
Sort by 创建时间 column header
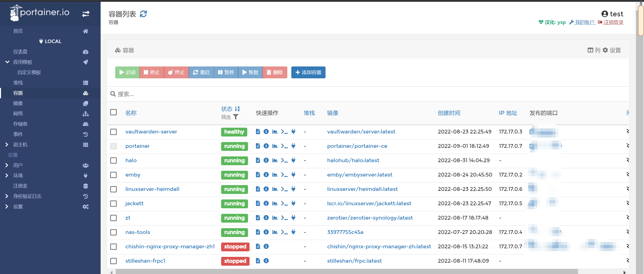449,113
